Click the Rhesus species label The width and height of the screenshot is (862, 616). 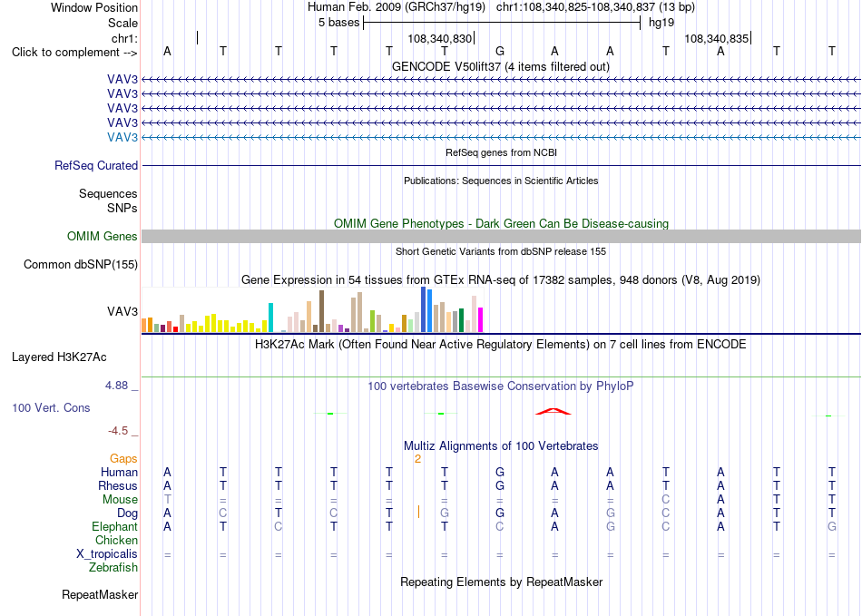(x=118, y=485)
